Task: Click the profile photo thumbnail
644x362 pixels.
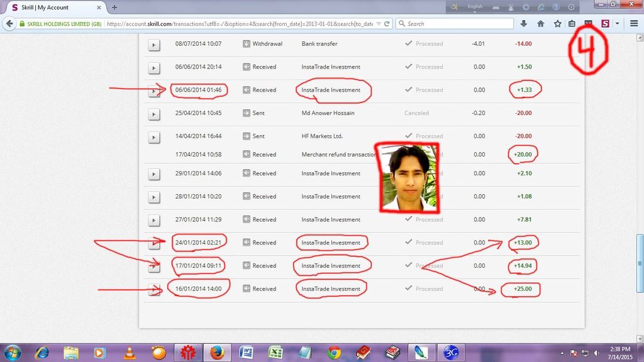Action: coord(409,178)
